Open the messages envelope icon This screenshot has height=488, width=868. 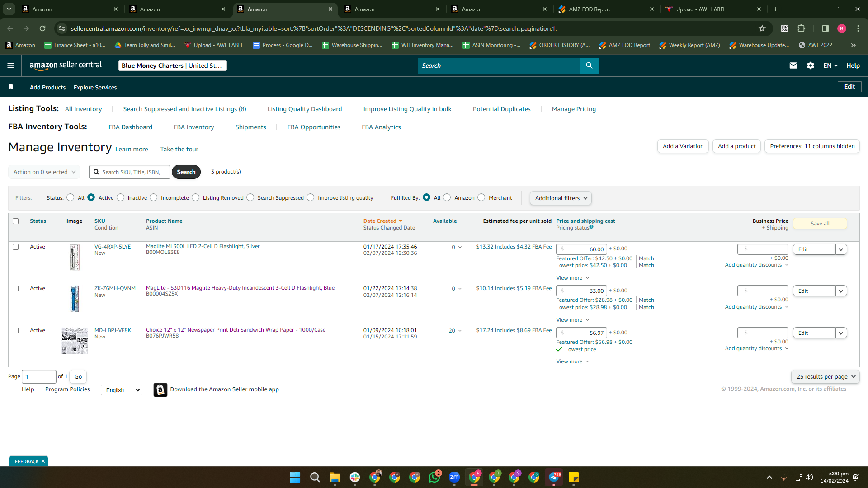(x=793, y=66)
